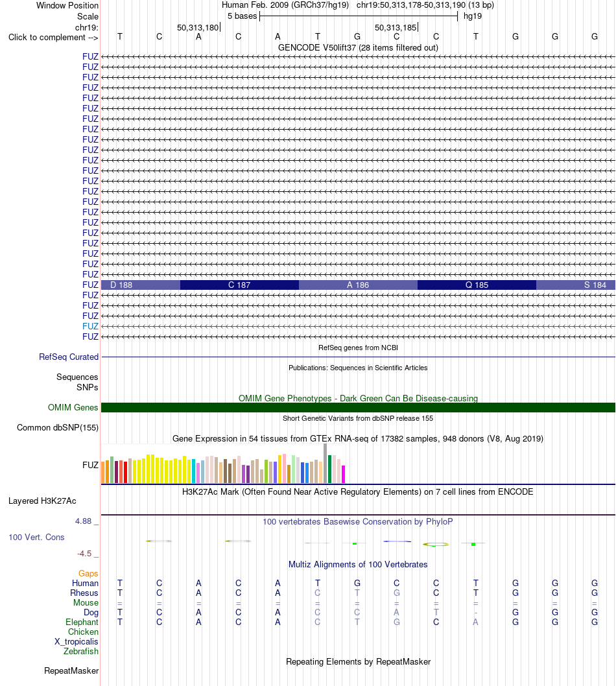This screenshot has height=686, width=616.
Task: Click the 5 bases scale text
Action: click(x=242, y=16)
